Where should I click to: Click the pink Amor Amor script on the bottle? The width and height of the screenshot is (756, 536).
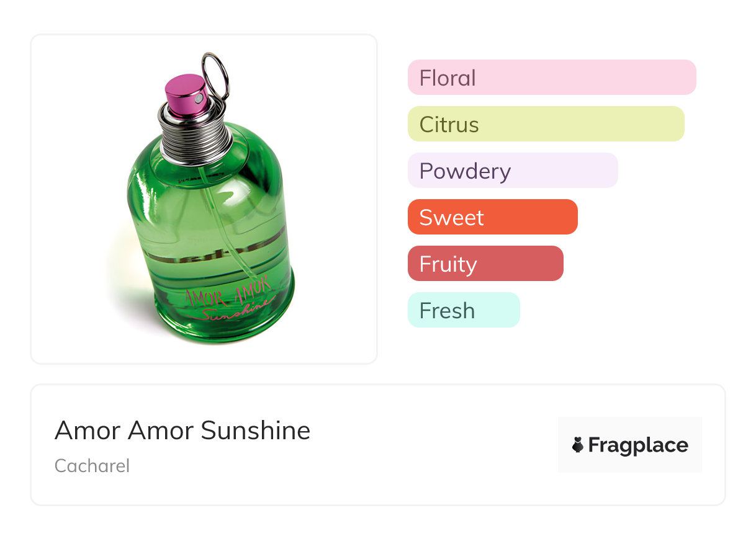click(228, 290)
